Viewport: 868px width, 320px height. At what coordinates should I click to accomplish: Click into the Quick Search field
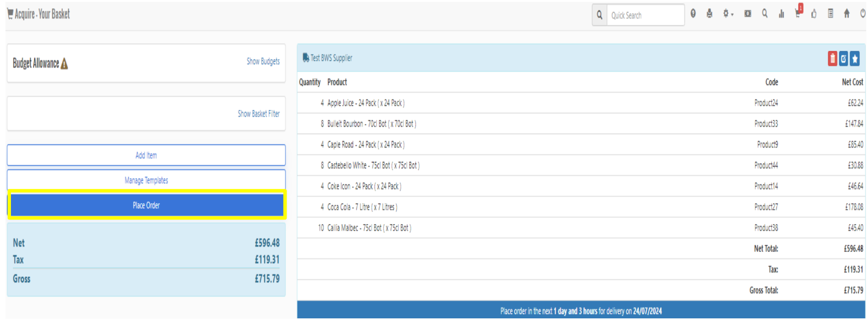coord(645,15)
